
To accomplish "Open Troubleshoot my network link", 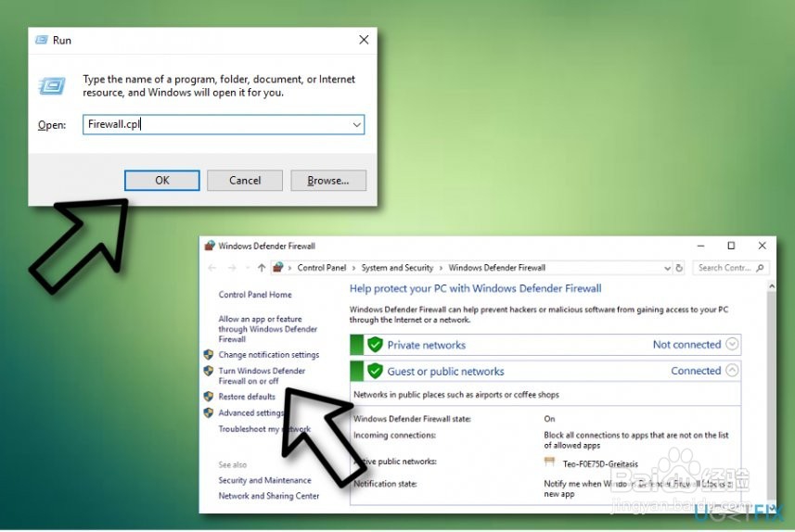I will (x=264, y=429).
